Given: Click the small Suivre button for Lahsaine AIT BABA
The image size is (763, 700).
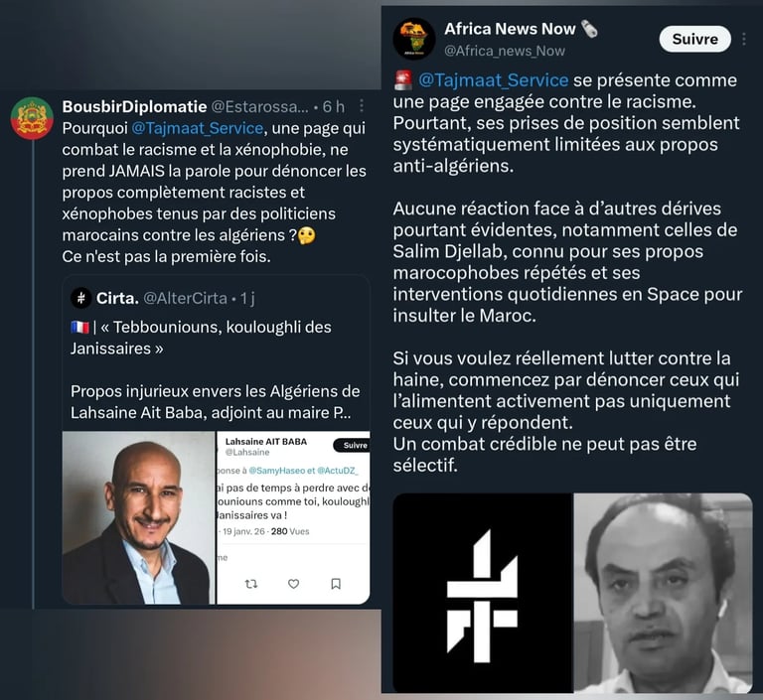Looking at the screenshot, I should (353, 445).
